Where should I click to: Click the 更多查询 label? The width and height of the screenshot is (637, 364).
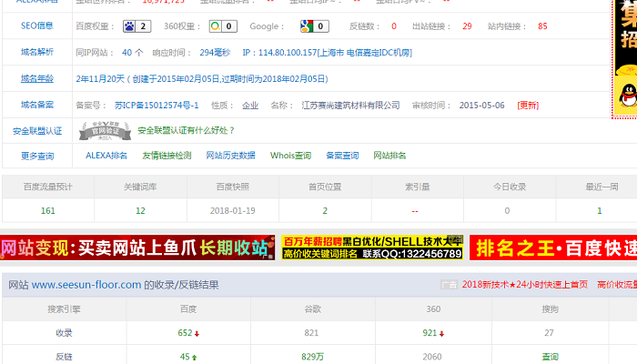coord(37,156)
